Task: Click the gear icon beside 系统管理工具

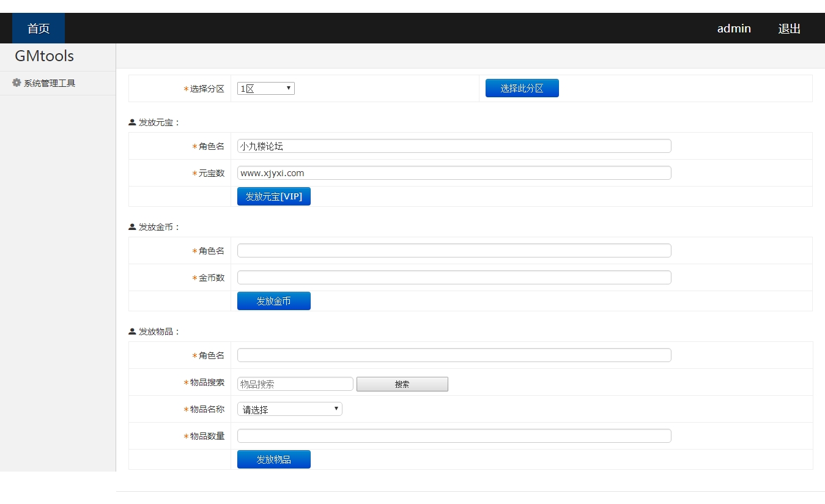Action: [17, 83]
